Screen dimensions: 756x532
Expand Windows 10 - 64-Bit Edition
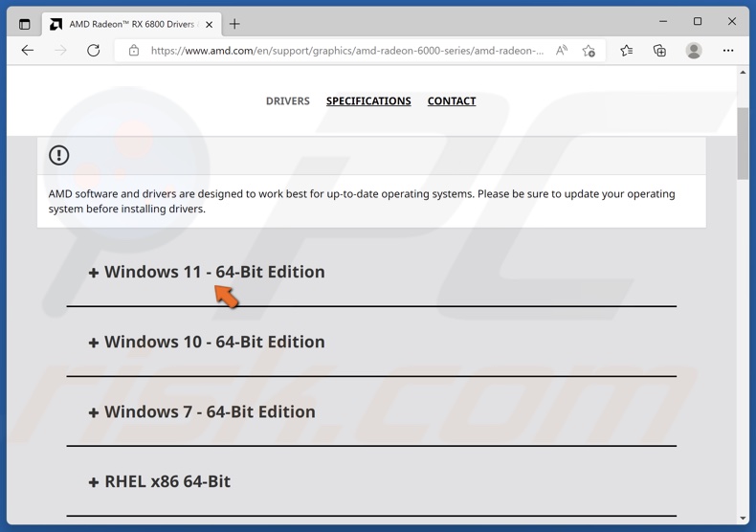click(207, 342)
